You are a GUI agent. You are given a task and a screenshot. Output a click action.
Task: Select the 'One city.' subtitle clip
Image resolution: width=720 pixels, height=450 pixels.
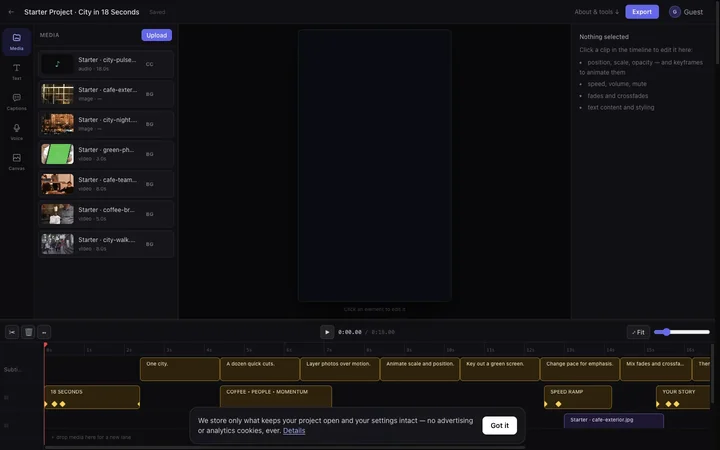pos(180,369)
